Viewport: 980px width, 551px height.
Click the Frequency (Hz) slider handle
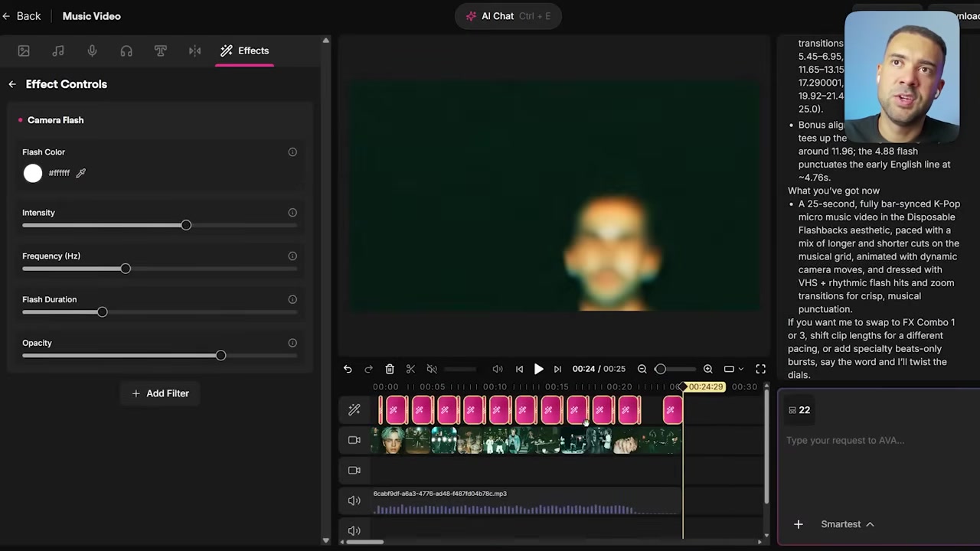point(126,269)
